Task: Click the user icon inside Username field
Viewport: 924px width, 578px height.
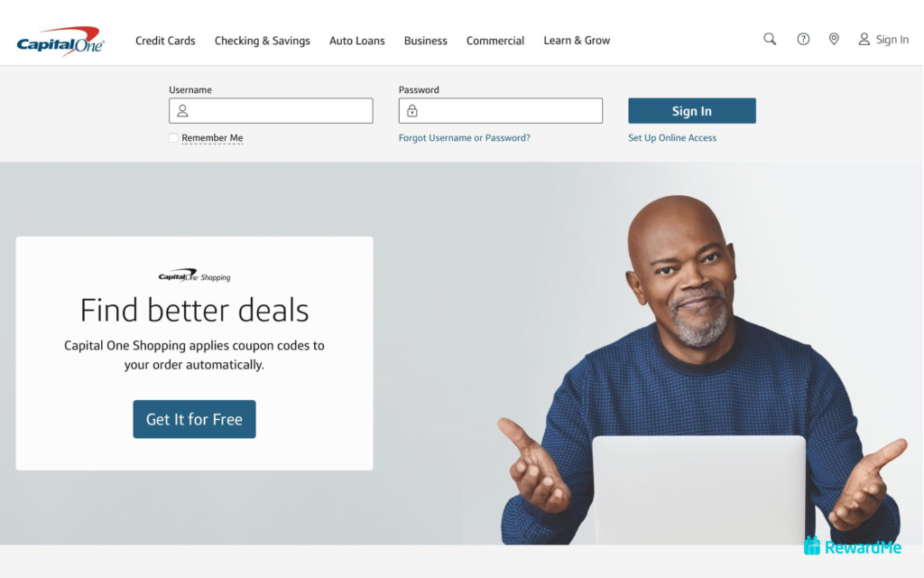Action: (x=182, y=110)
